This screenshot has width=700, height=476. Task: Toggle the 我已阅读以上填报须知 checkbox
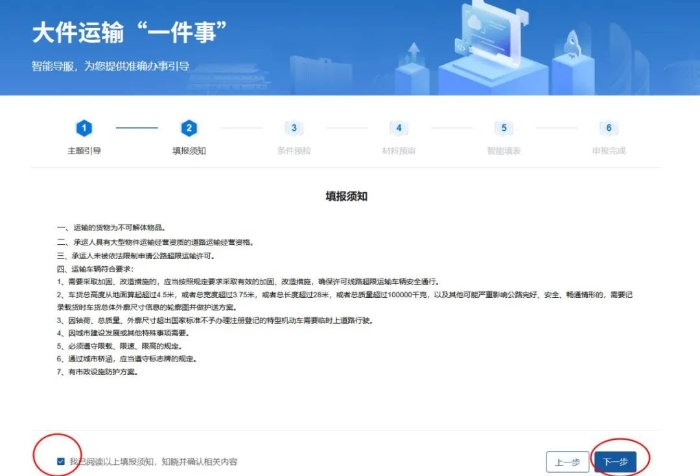point(61,461)
